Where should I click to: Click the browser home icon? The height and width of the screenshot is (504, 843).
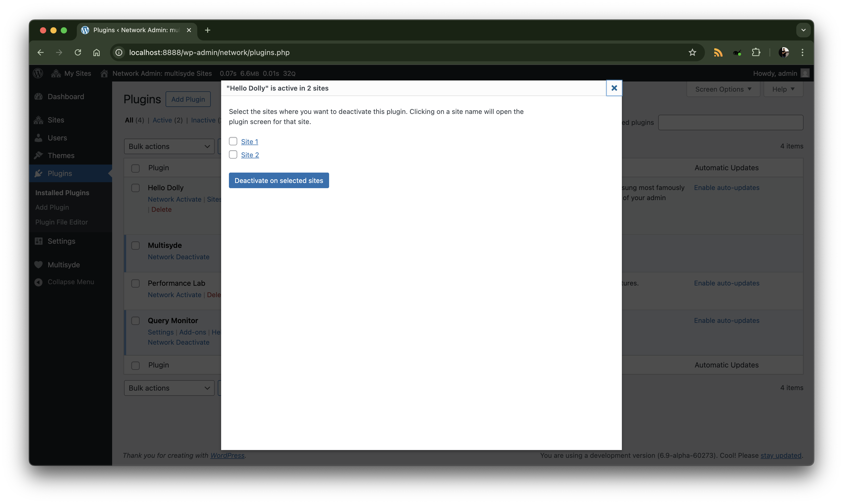(97, 52)
